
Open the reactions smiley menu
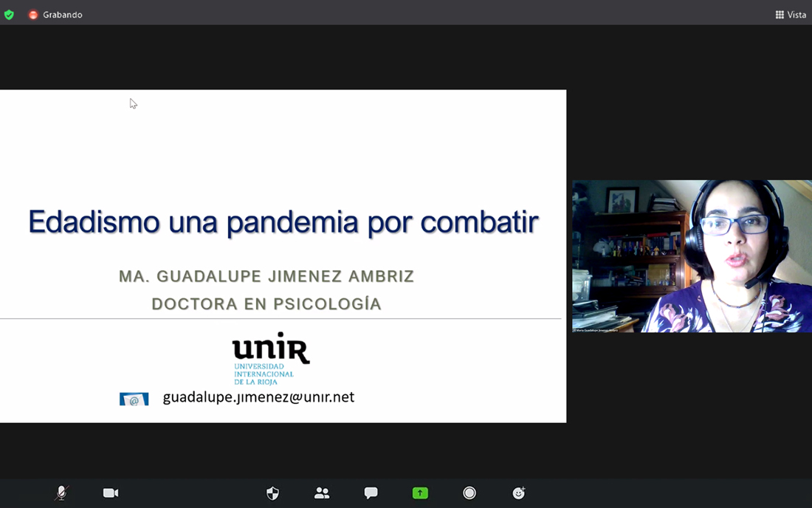519,493
